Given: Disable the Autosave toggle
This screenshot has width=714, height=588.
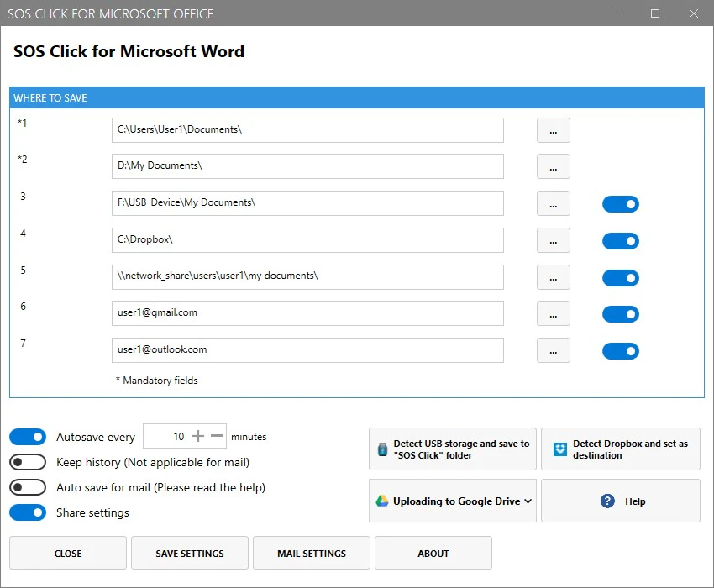Looking at the screenshot, I should click(x=27, y=436).
